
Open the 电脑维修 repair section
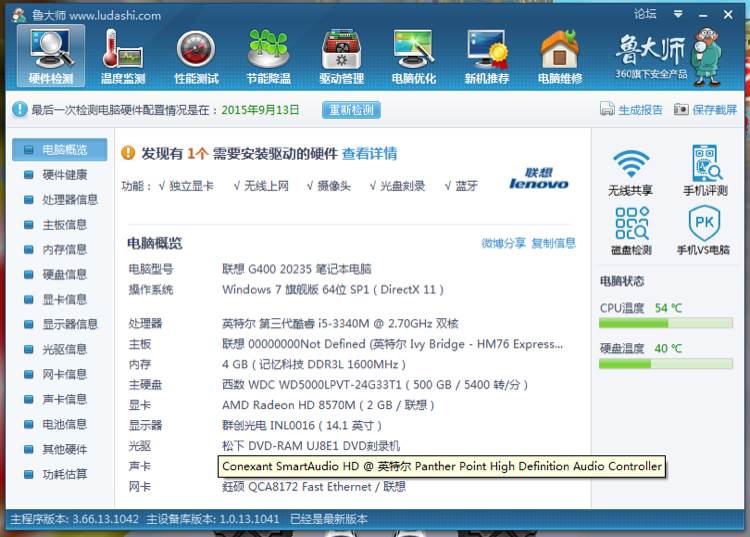coord(560,56)
